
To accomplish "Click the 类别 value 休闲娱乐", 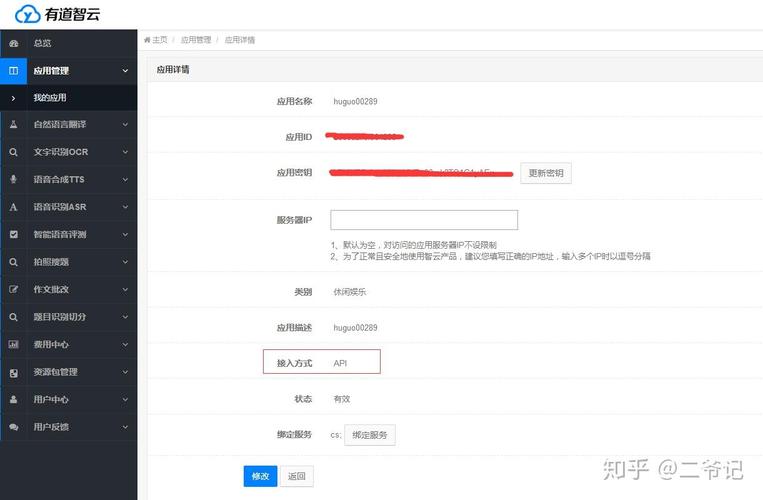I will pos(350,292).
